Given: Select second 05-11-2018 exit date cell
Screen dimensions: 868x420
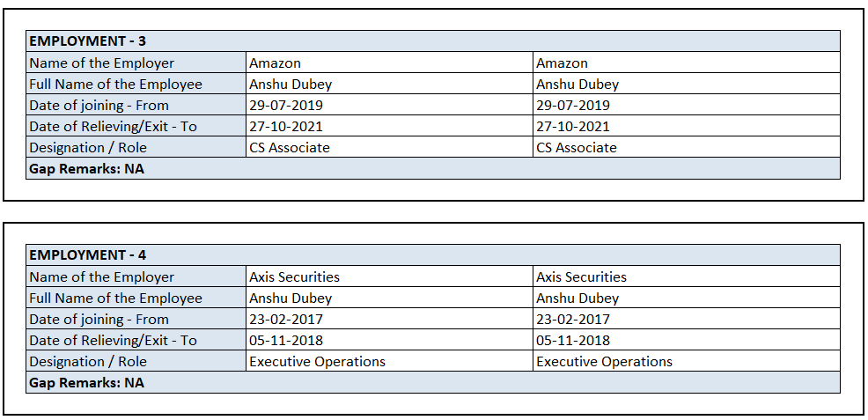Looking at the screenshot, I should coord(573,341).
